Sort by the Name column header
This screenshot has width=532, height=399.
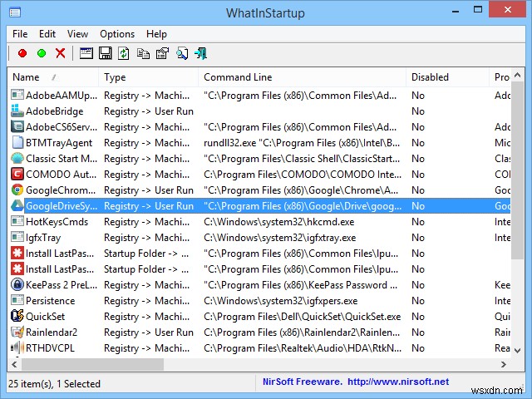[x=53, y=77]
